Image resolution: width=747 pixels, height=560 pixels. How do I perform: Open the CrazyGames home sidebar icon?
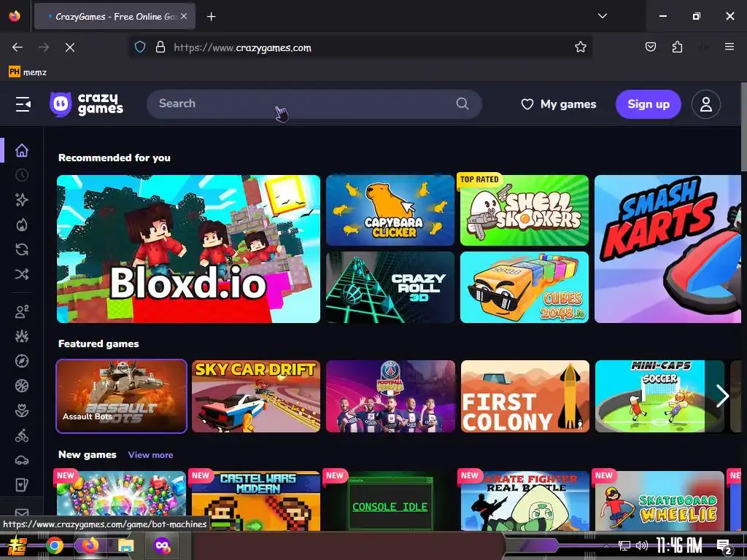[21, 150]
